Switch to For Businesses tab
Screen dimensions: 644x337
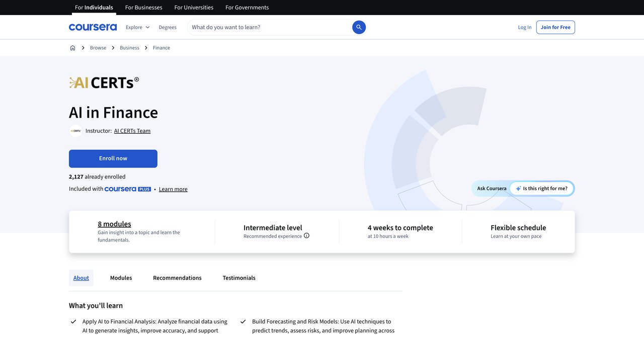144,8
